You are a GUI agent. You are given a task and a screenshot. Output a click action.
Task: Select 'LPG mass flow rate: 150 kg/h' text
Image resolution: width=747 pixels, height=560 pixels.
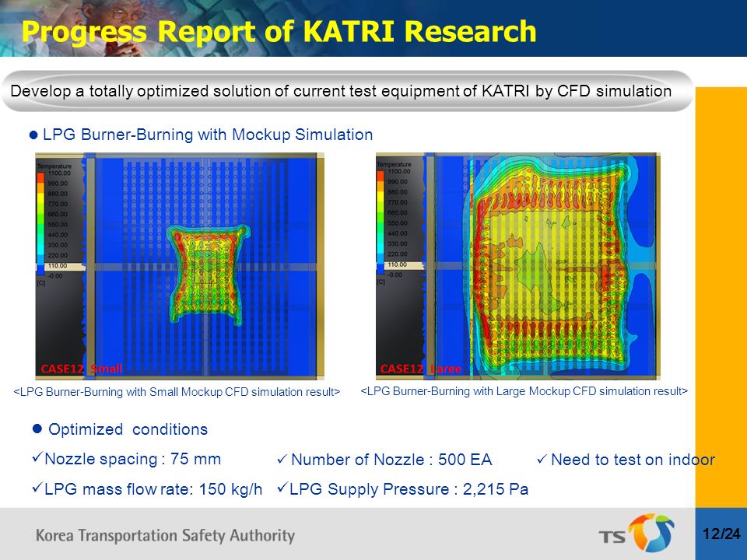tap(153, 489)
